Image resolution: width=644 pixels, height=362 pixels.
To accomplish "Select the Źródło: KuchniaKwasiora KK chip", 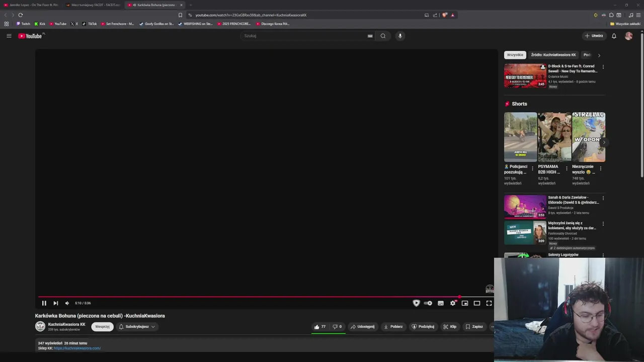I will coord(553,55).
